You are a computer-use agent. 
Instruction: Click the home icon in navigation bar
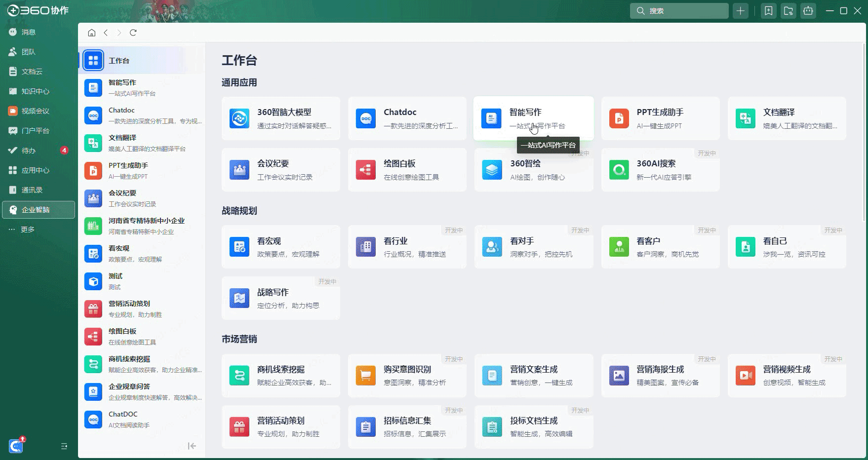[91, 33]
